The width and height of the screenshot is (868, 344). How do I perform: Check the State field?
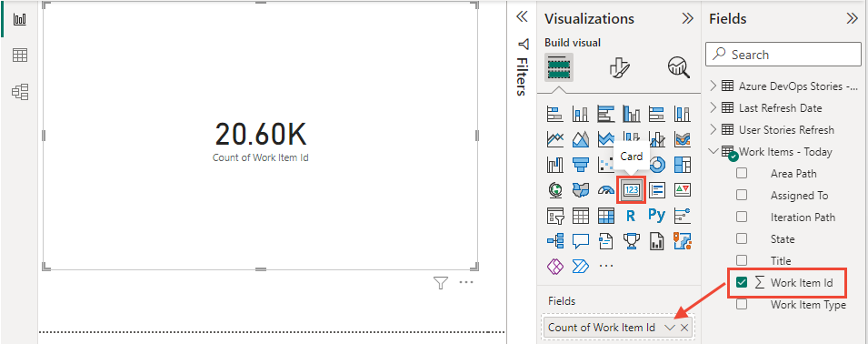tap(742, 238)
